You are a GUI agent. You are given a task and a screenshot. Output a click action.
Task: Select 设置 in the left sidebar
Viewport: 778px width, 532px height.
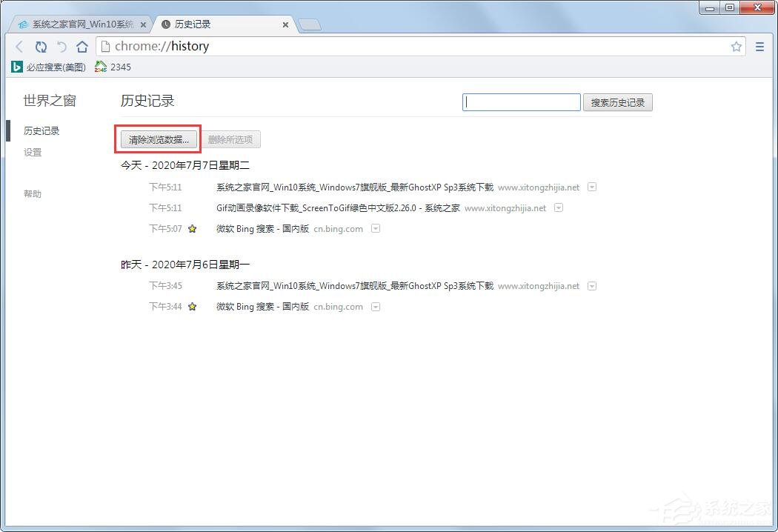[x=33, y=152]
